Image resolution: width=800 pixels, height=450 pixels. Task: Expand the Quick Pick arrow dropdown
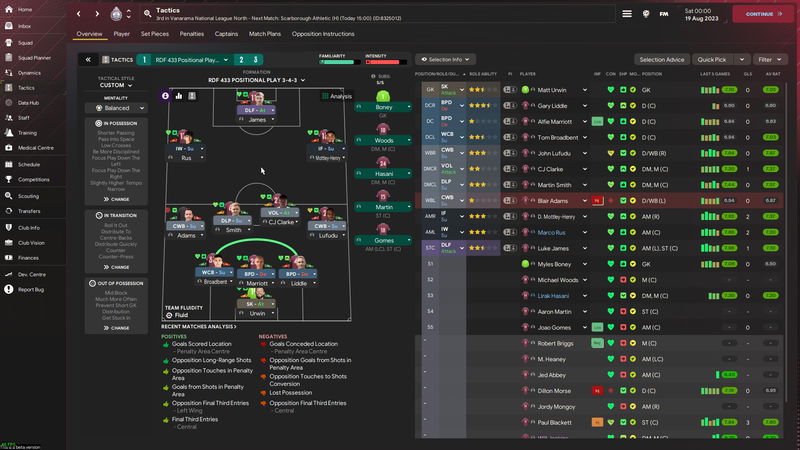(x=742, y=60)
